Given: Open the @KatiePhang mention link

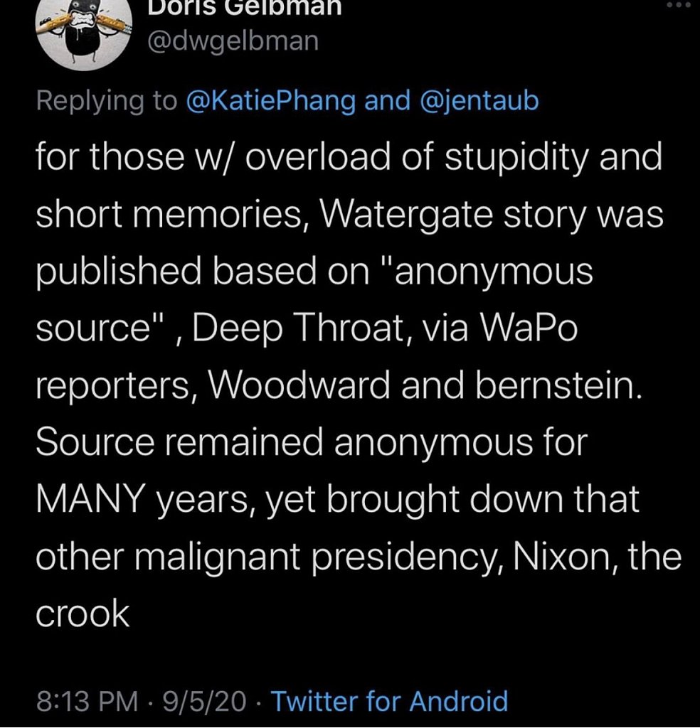Looking at the screenshot, I should [270, 101].
